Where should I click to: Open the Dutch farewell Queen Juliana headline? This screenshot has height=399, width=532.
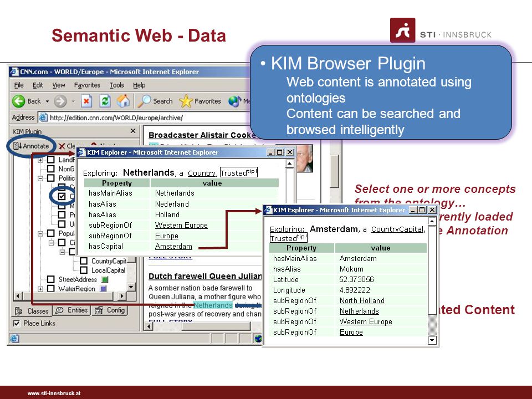[x=205, y=276]
